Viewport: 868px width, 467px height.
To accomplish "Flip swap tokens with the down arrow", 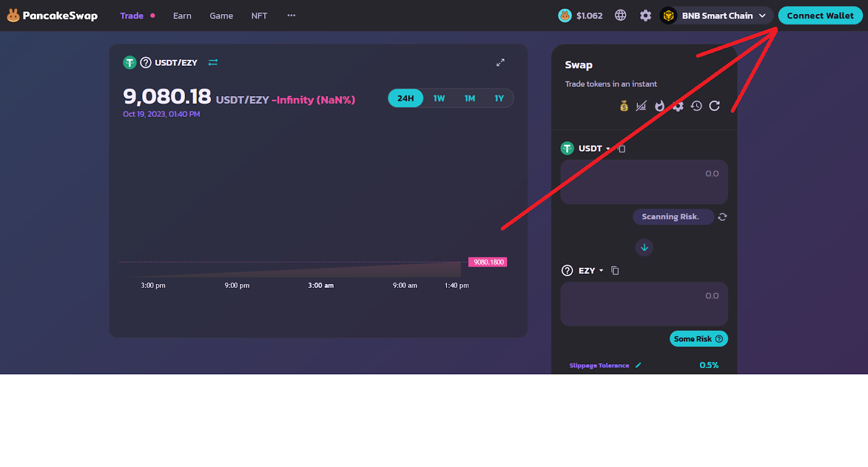I will click(644, 248).
